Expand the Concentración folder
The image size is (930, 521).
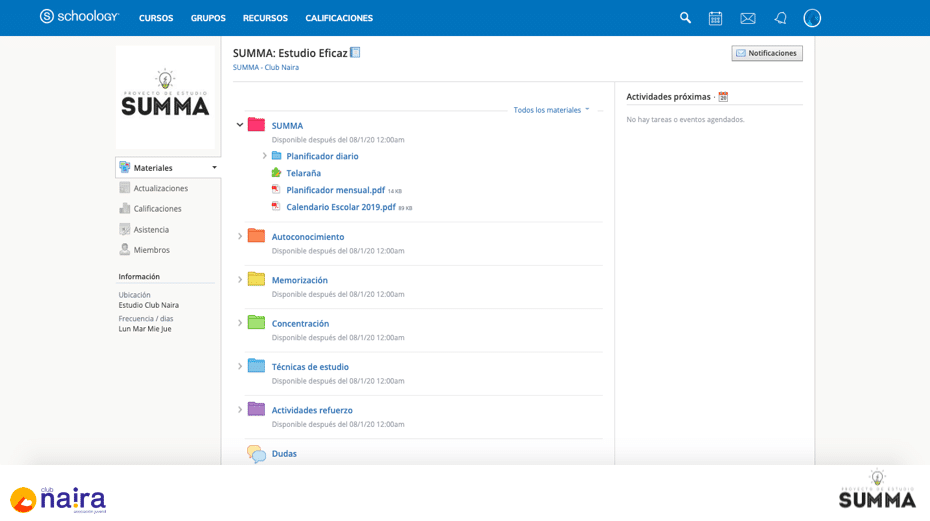240,323
